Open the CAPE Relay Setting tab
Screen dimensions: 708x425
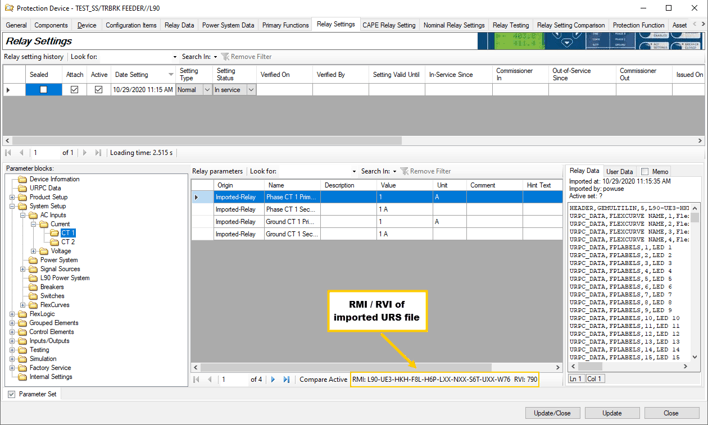click(389, 25)
